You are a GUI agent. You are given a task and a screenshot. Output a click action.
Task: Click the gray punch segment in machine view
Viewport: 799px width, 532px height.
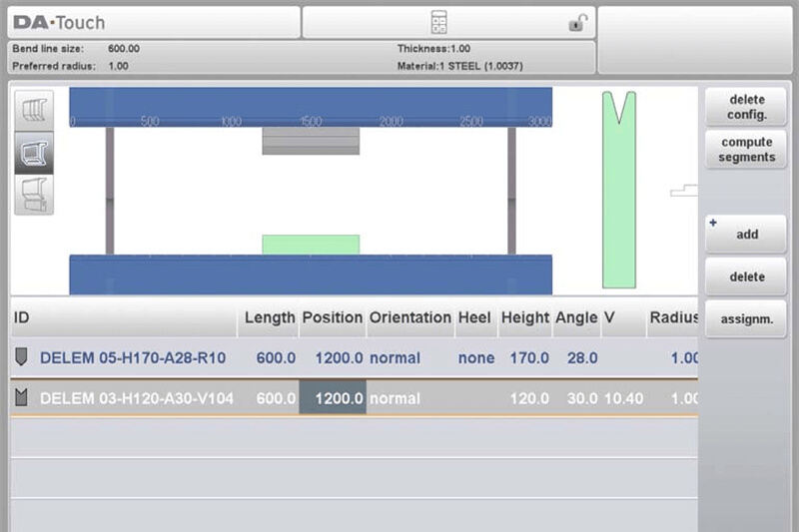click(x=311, y=141)
